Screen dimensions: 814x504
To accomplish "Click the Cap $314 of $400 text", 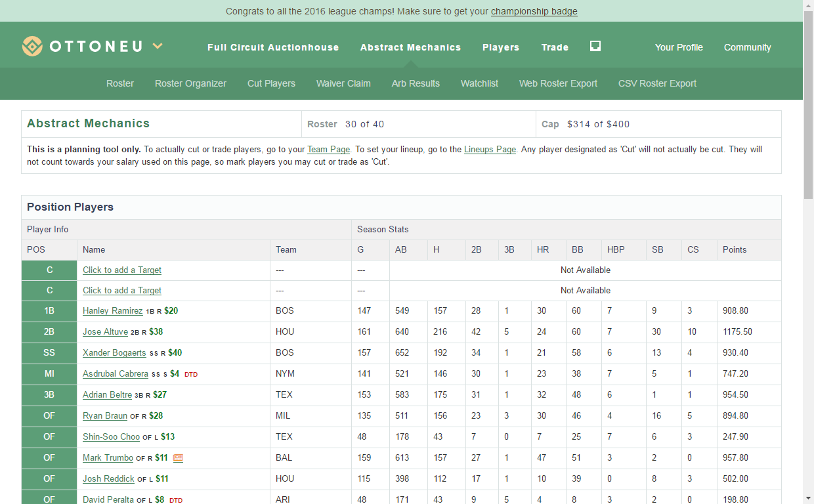I will [x=586, y=124].
